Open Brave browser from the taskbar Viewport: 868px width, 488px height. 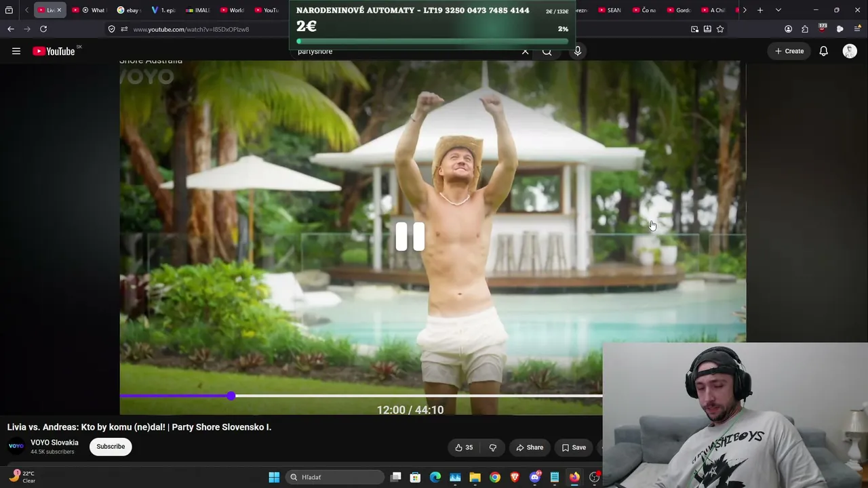pyautogui.click(x=515, y=477)
